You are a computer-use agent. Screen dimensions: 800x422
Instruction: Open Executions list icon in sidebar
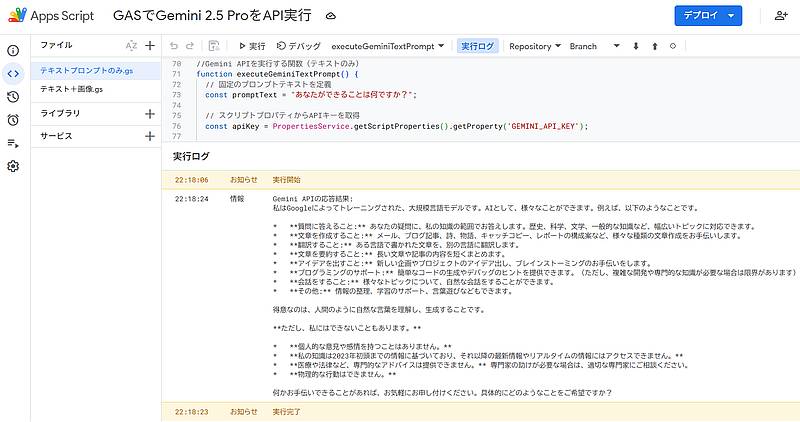coord(13,143)
